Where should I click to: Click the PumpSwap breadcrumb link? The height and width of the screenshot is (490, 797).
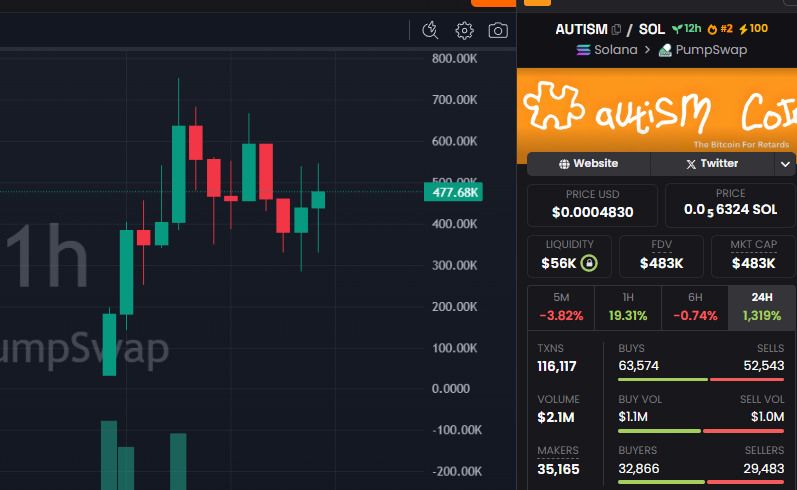[x=711, y=50]
